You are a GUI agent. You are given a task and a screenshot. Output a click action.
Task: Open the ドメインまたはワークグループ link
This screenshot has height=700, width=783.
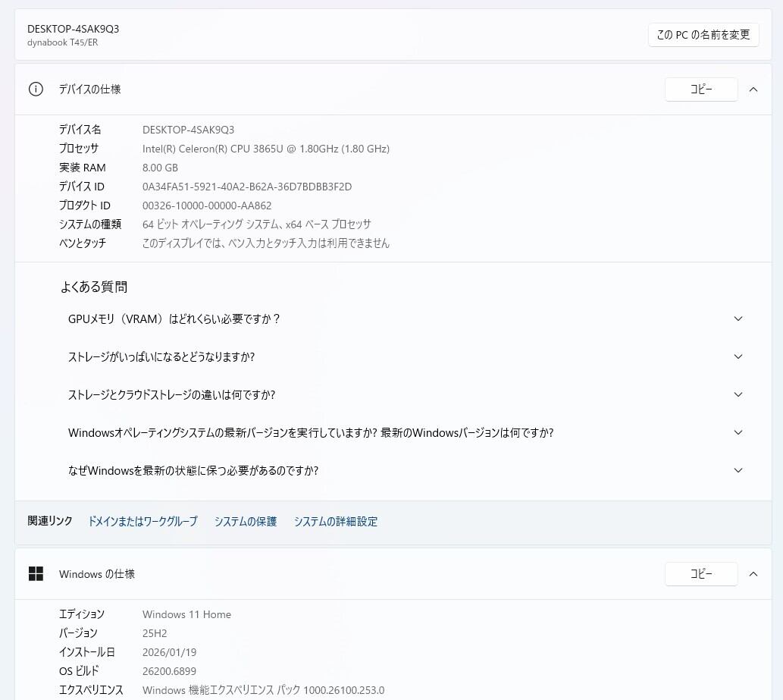143,522
